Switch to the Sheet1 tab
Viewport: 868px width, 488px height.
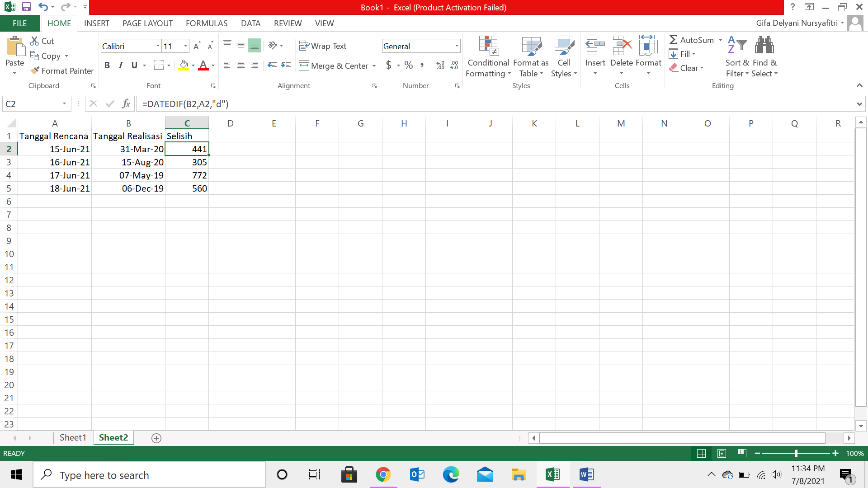coord(73,437)
